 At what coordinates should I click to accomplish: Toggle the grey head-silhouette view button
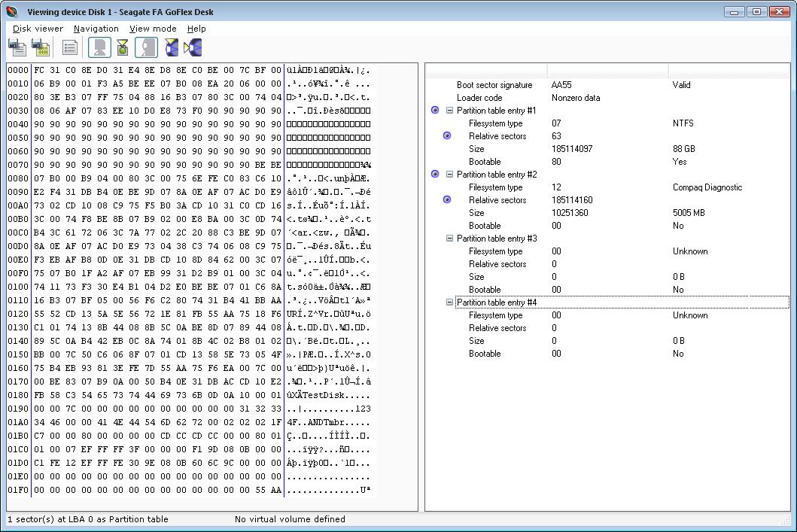[147, 47]
